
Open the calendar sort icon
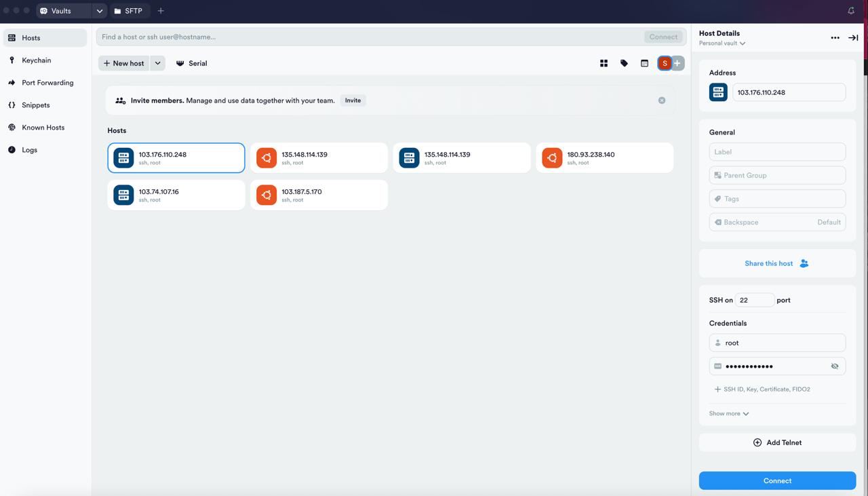click(x=644, y=63)
